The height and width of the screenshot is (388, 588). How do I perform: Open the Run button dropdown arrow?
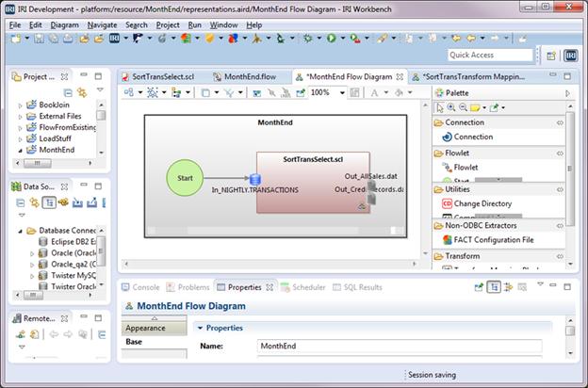[342, 39]
